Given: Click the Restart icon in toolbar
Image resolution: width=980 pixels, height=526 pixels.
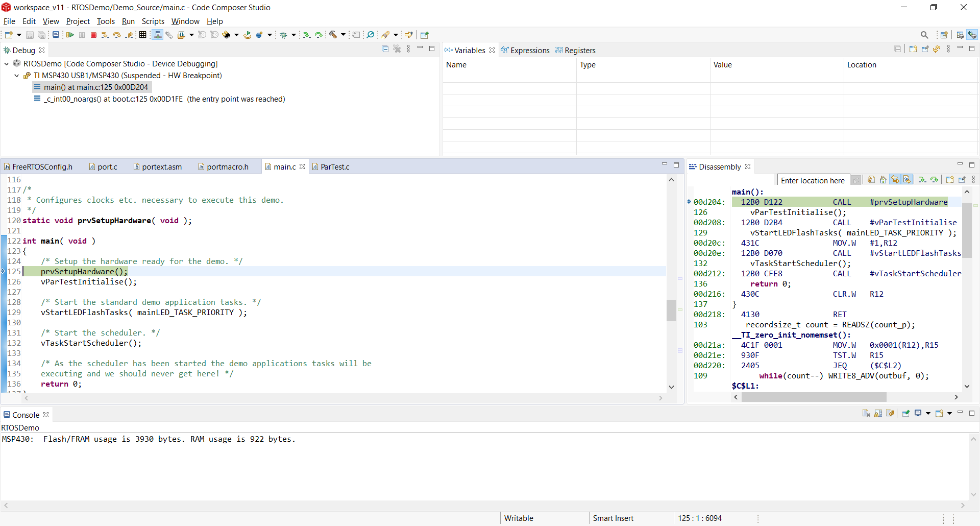Looking at the screenshot, I should coord(248,35).
